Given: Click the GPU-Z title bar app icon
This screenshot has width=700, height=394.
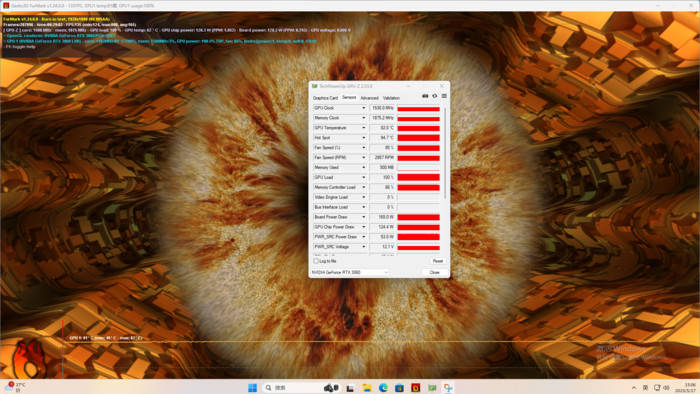Looking at the screenshot, I should click(x=315, y=86).
